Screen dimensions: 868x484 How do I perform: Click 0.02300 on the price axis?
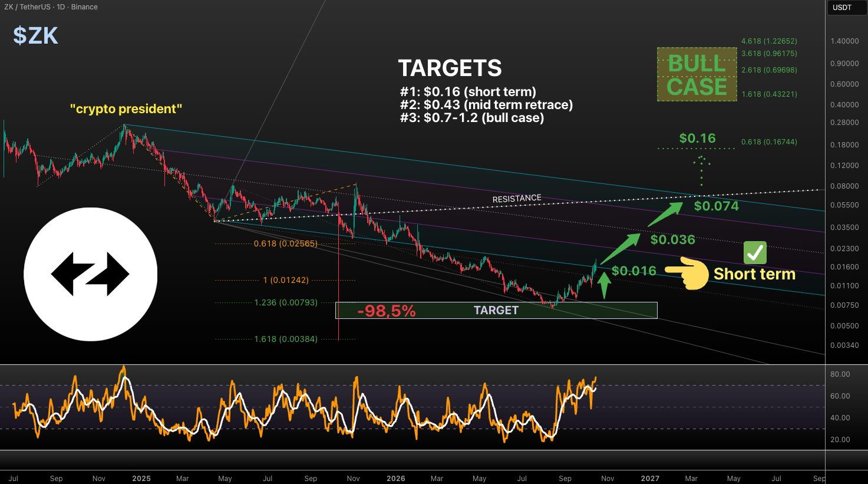pyautogui.click(x=844, y=249)
